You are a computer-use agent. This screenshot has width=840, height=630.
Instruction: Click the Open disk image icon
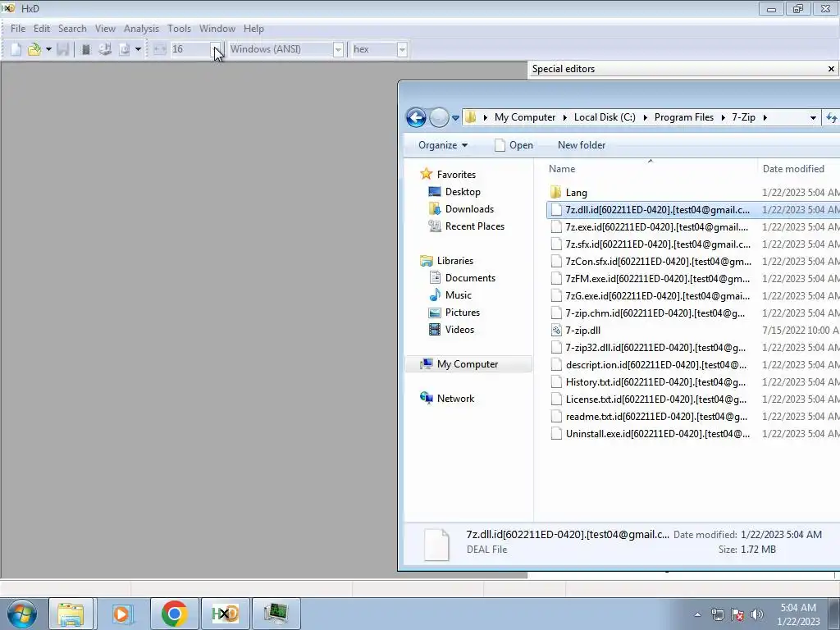coord(125,49)
